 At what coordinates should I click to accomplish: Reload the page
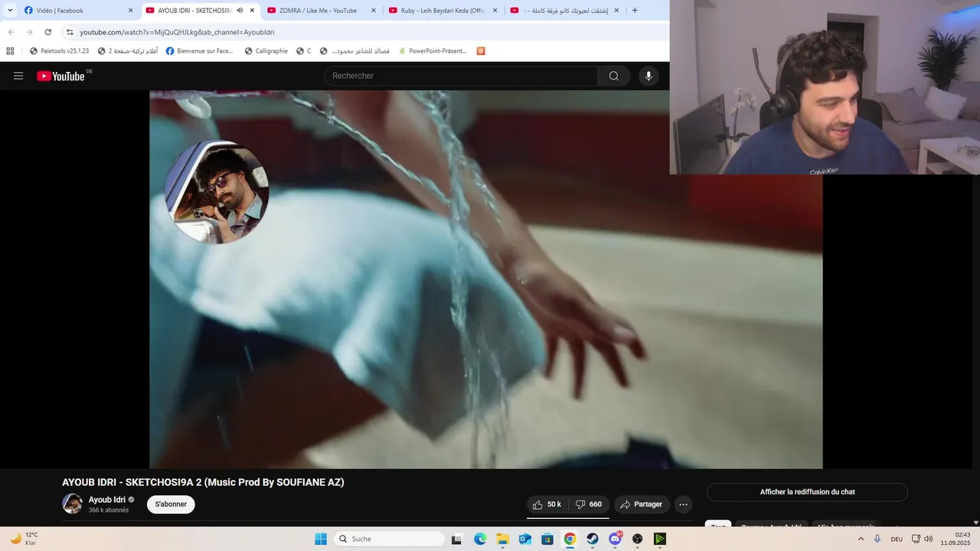coord(47,32)
